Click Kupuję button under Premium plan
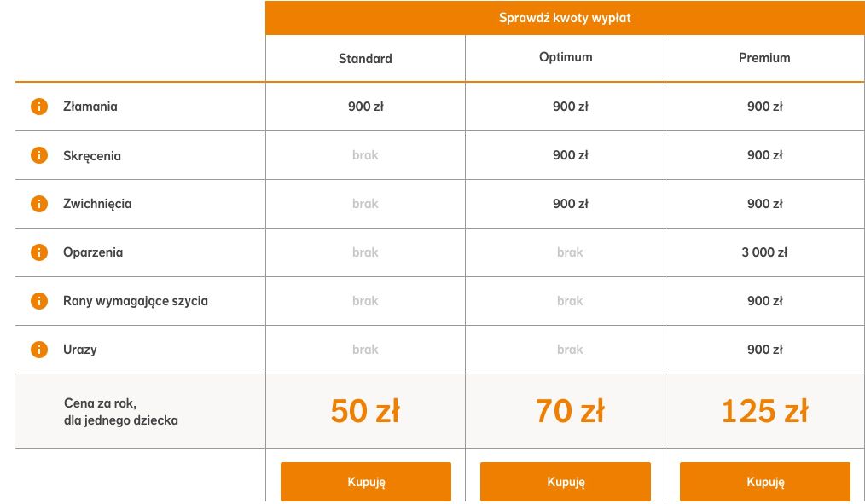This screenshot has width=865, height=504. (x=765, y=482)
